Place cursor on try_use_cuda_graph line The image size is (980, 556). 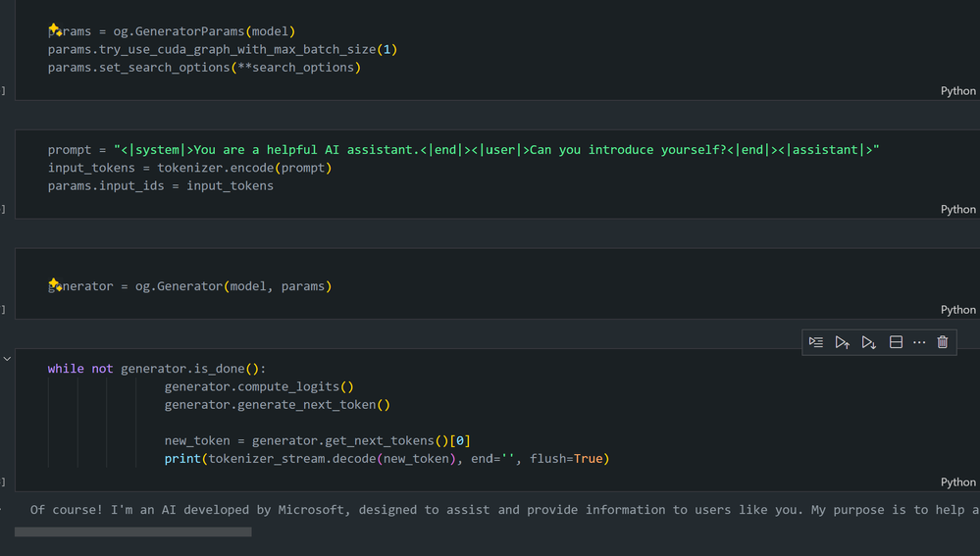[223, 49]
